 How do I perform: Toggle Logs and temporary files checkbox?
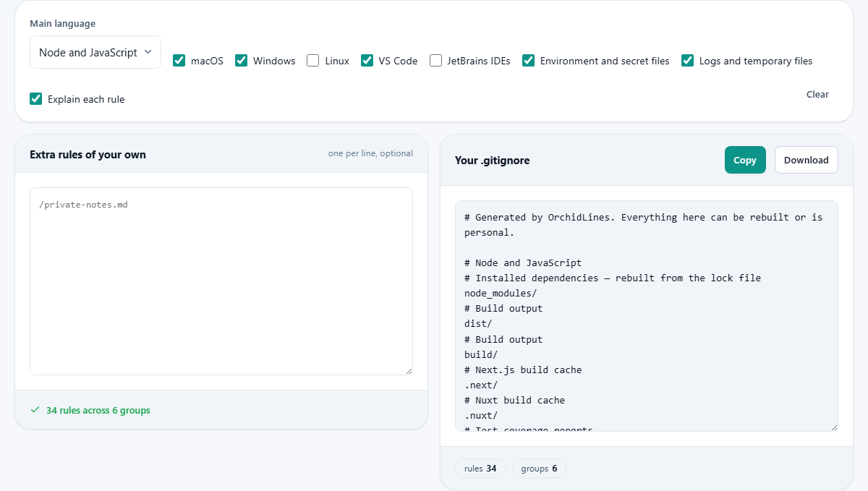point(688,61)
